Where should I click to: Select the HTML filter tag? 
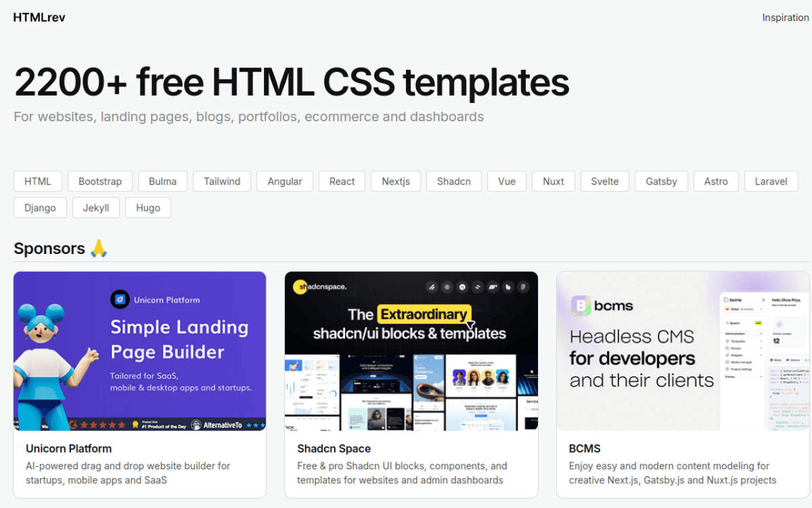pos(38,182)
